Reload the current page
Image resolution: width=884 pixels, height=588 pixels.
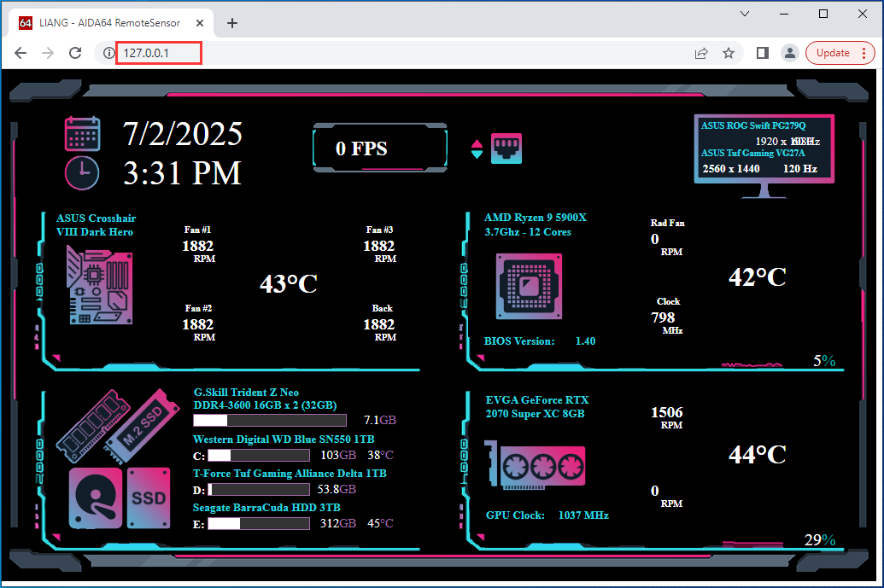(x=75, y=53)
